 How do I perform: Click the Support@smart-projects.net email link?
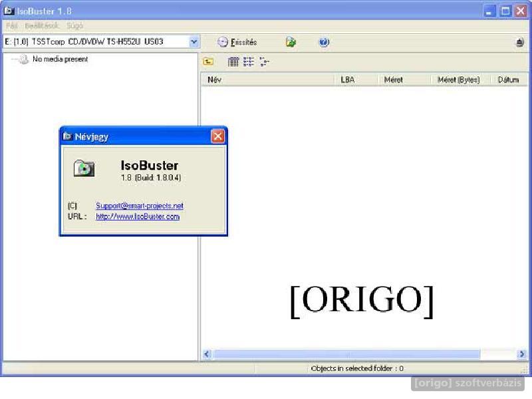pyautogui.click(x=140, y=205)
